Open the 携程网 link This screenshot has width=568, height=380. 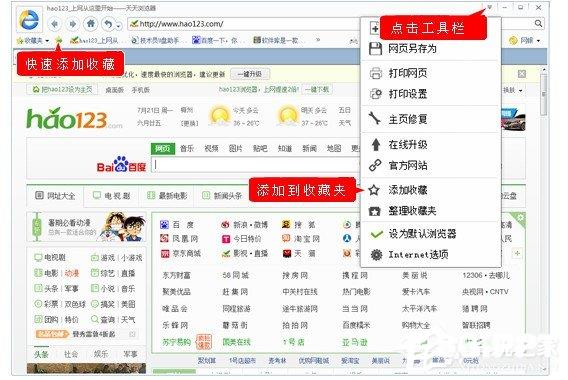(355, 275)
